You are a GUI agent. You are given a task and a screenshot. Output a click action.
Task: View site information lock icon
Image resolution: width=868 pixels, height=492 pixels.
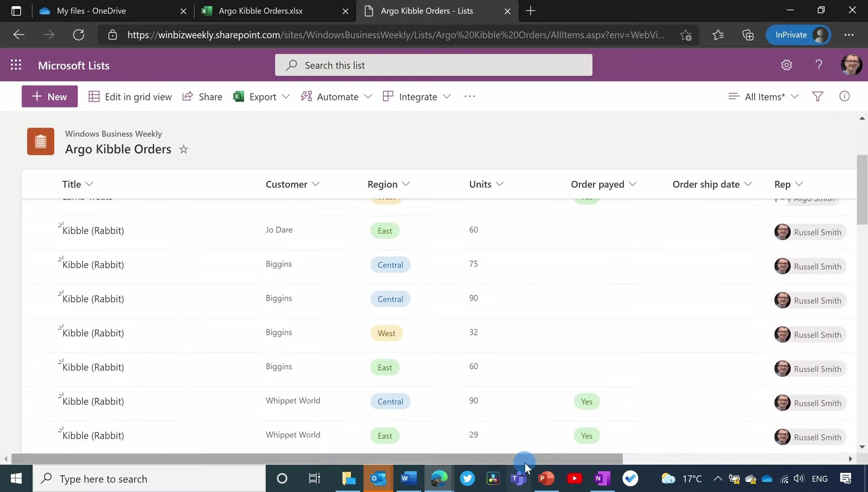113,35
